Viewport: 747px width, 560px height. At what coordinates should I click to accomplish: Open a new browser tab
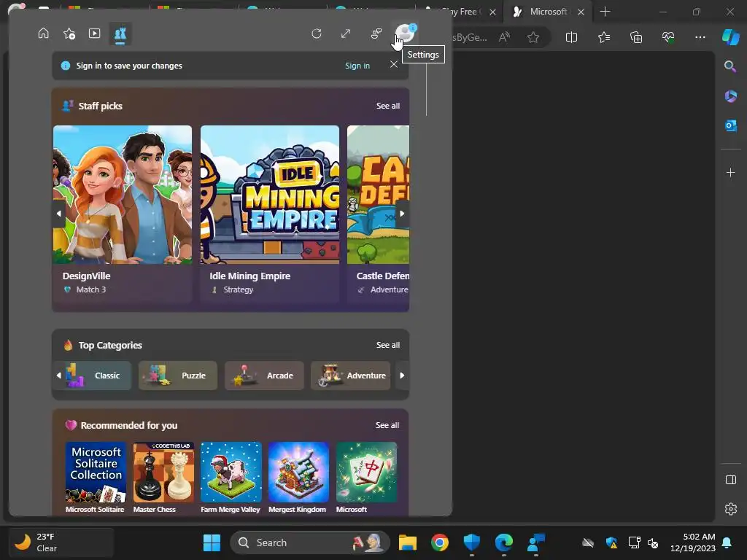(x=605, y=12)
